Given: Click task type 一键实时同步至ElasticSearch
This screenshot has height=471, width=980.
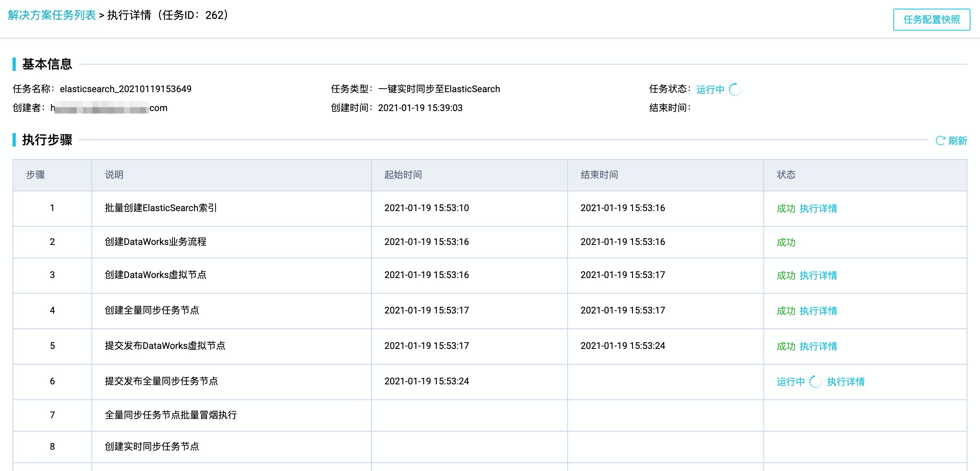Looking at the screenshot, I should pos(439,89).
